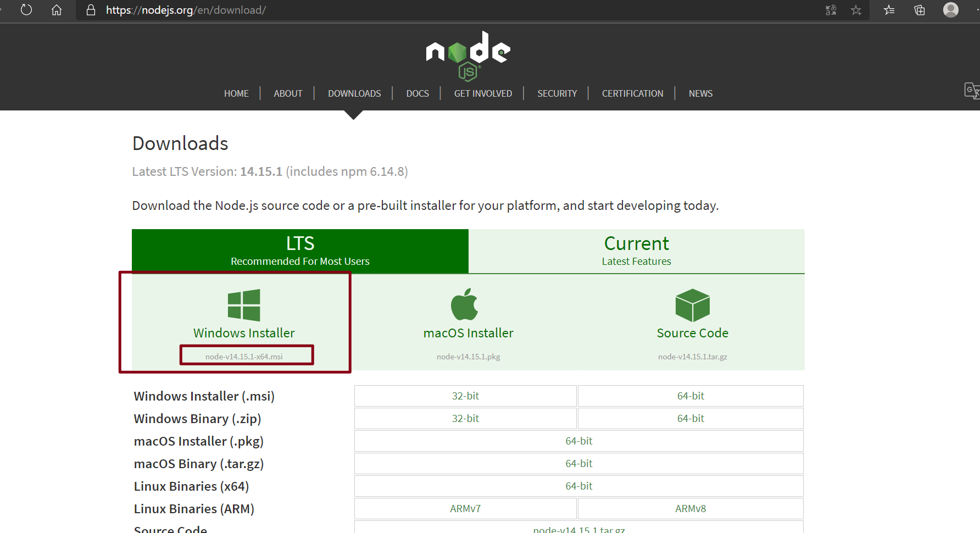Open the ABOUT nav item

(288, 93)
